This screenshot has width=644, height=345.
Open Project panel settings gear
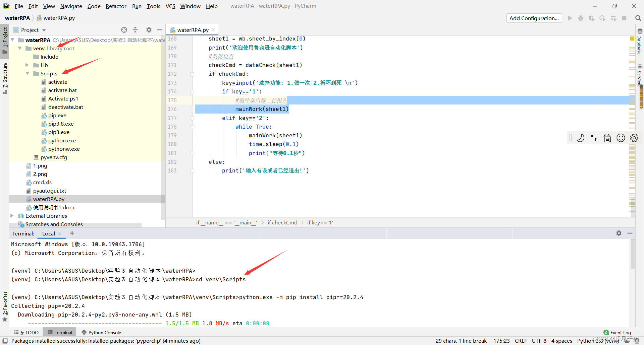149,30
